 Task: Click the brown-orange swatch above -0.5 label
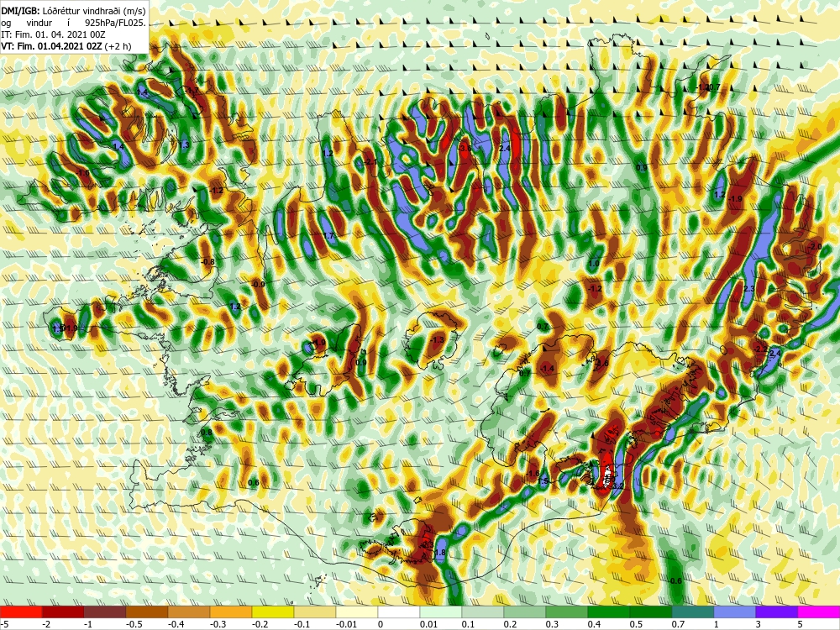pos(147,612)
